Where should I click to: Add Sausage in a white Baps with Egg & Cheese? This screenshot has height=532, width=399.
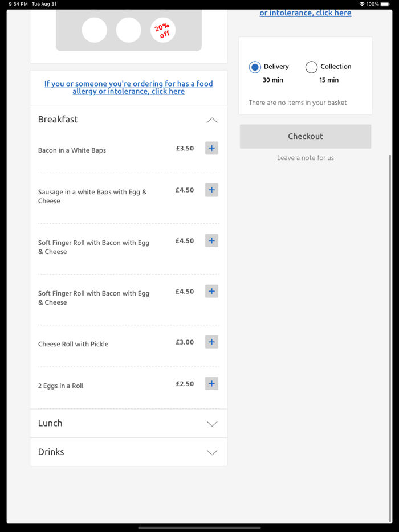pos(211,190)
